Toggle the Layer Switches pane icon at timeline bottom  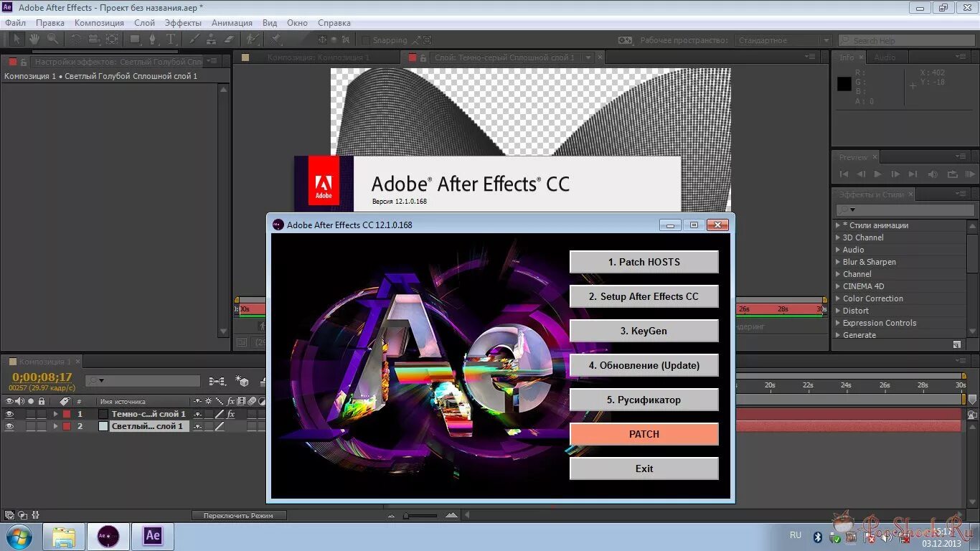pos(9,515)
